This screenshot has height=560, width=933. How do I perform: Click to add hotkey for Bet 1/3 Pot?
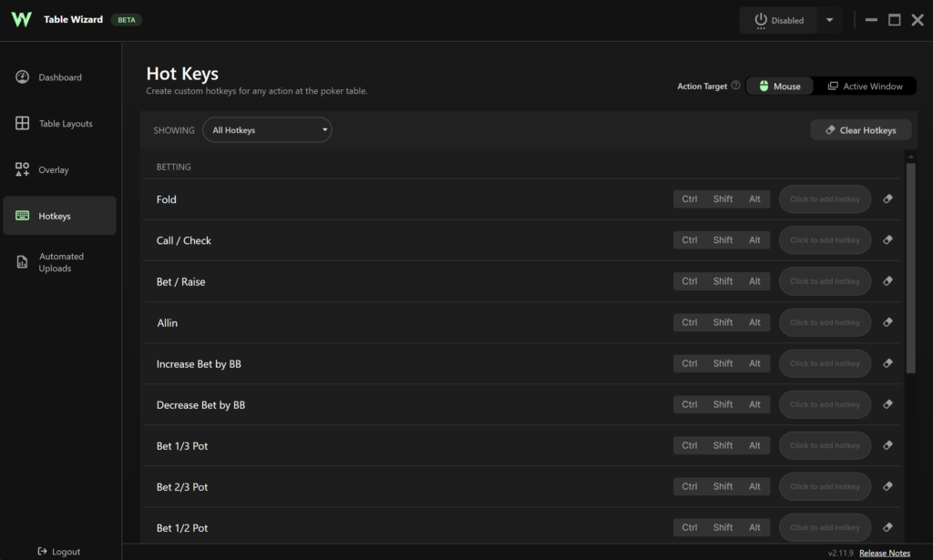[x=825, y=445]
